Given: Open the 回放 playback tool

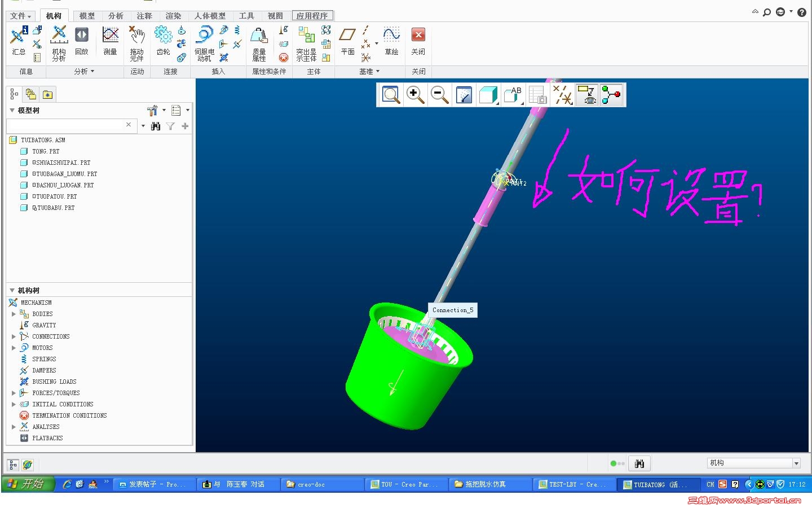Looking at the screenshot, I should [82, 41].
